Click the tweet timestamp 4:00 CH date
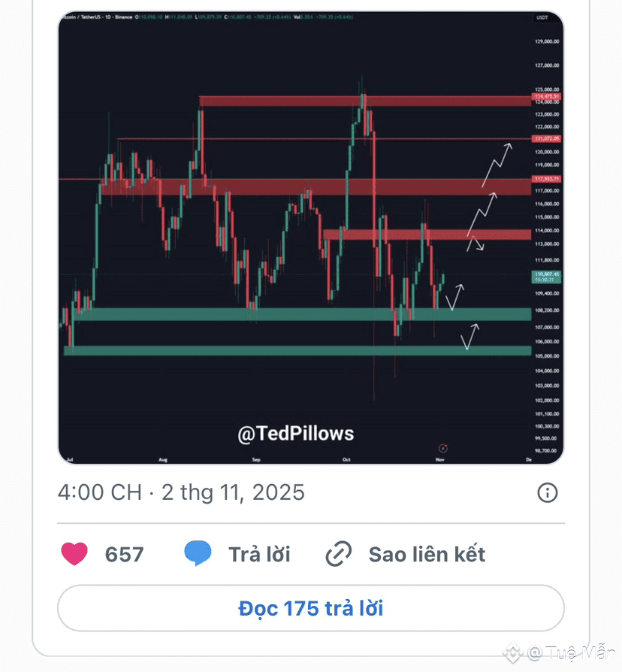This screenshot has height=672, width=622. coord(181,493)
